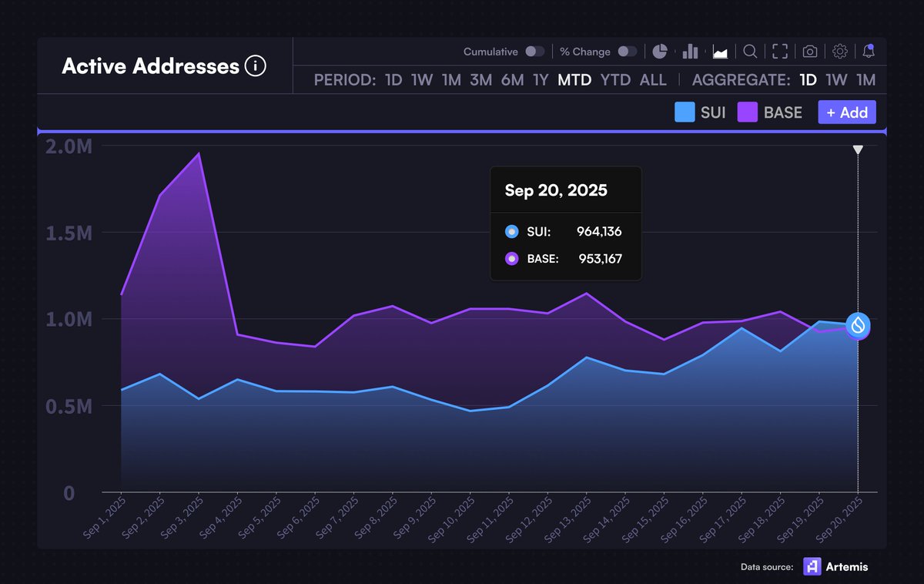Click the SUI droplet marker on chart

tap(858, 326)
